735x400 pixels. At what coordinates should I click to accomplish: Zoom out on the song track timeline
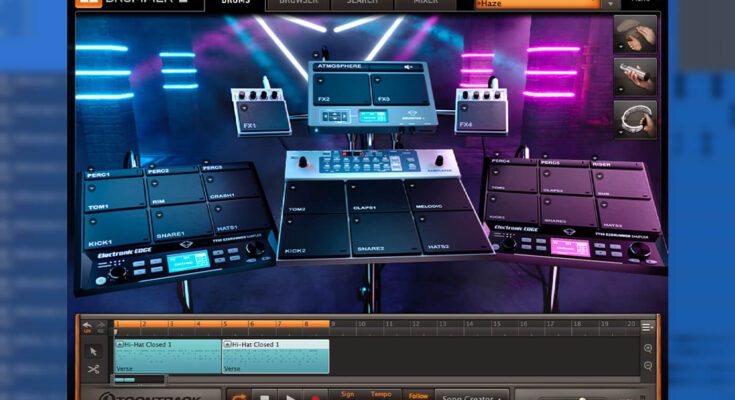(648, 368)
